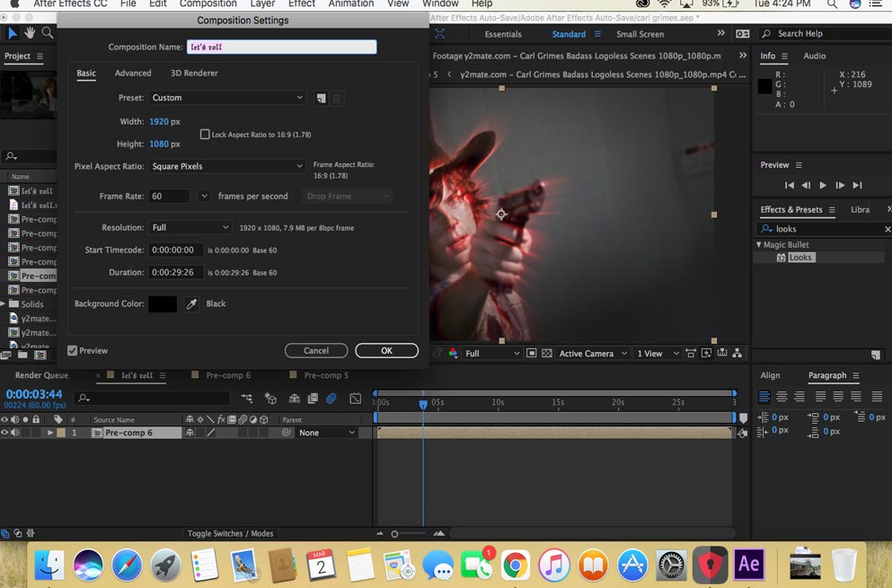Open viewer resolution dropdown set to Full
The width and height of the screenshot is (892, 588).
click(x=491, y=353)
